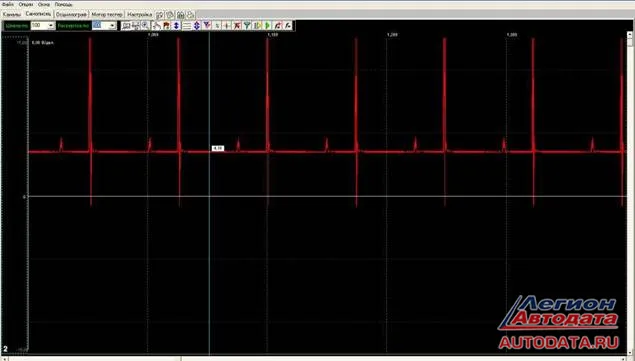Click the fx function icon
Screen dimensions: 635x361
click(288, 26)
